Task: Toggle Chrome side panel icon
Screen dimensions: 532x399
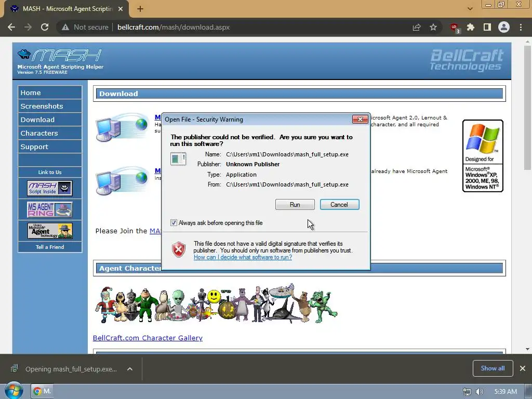Action: (487, 27)
